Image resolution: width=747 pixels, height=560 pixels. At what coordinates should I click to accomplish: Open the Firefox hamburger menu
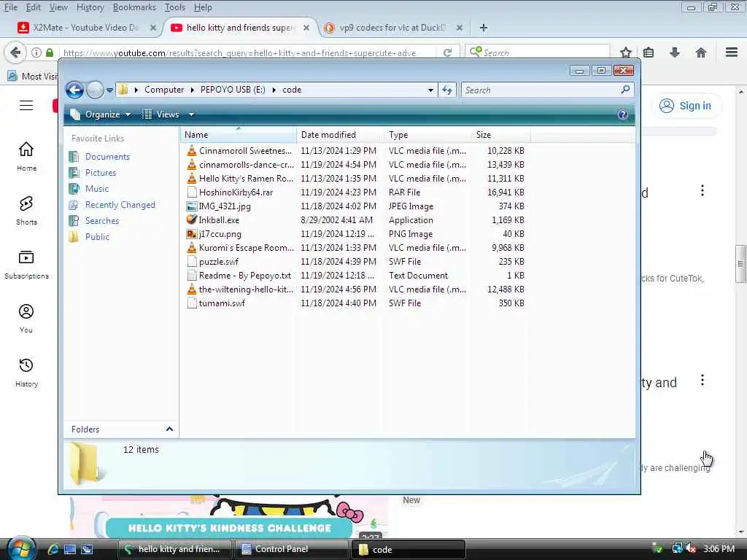(731, 52)
